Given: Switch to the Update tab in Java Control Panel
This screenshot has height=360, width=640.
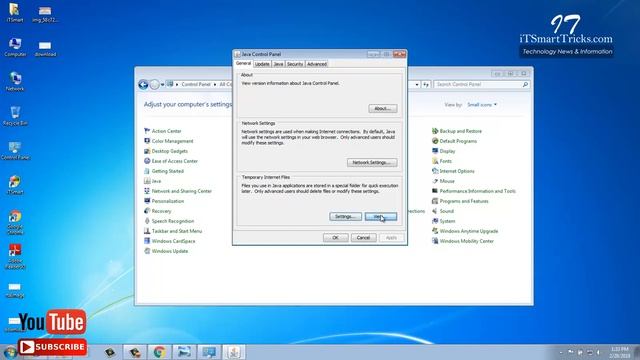Looking at the screenshot, I should (262, 64).
